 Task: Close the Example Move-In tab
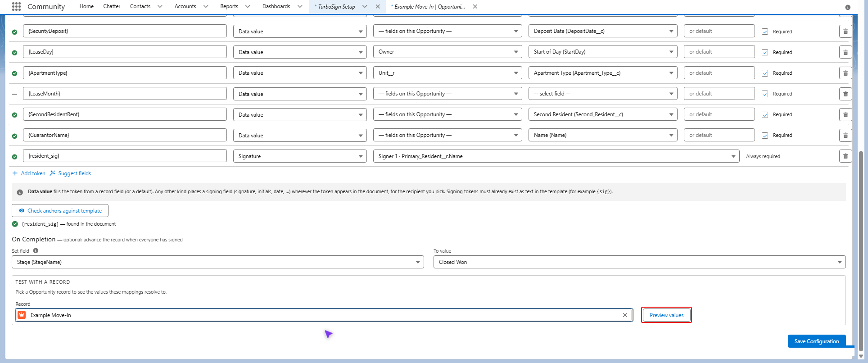click(475, 6)
